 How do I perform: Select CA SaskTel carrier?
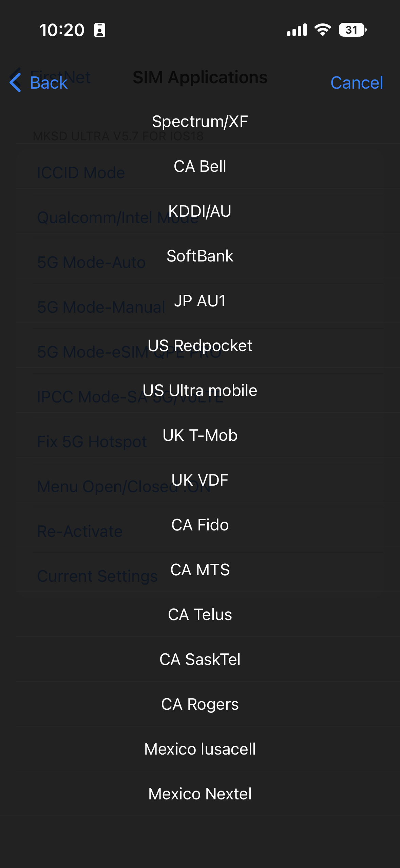click(200, 659)
